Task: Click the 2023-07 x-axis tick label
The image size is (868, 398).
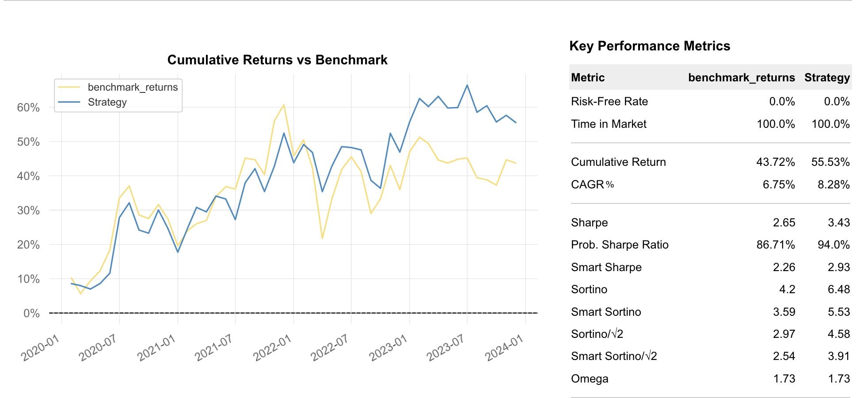Action: click(445, 348)
